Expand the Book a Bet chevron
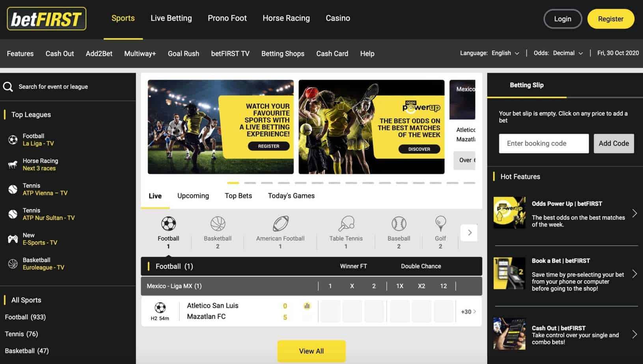 [634, 274]
